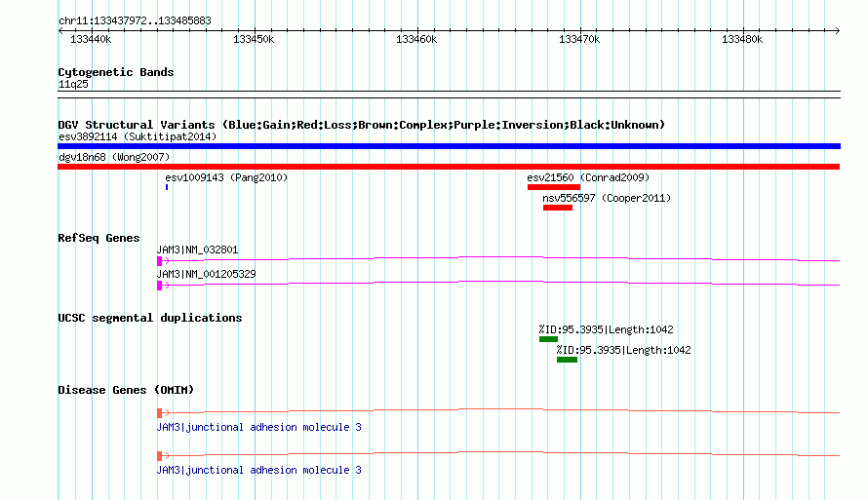Viewport: 868px width, 500px height.
Task: Click the 11q25 cytogenetic band label
Action: [x=73, y=84]
